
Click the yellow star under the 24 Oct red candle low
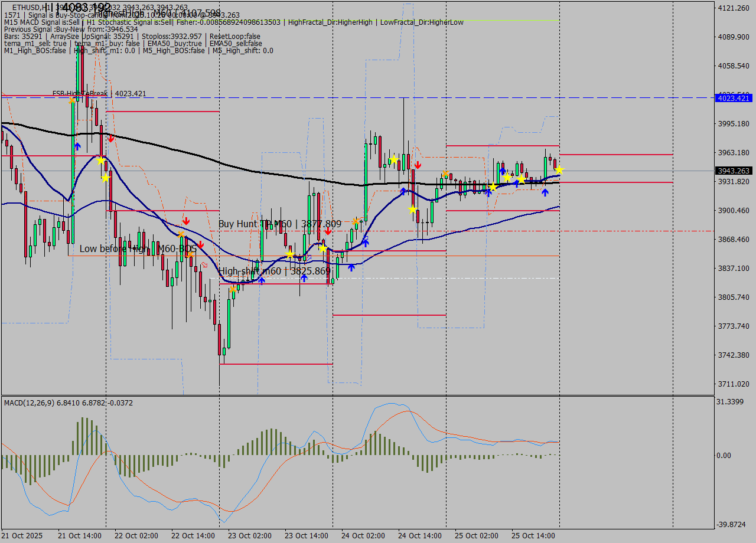point(412,209)
